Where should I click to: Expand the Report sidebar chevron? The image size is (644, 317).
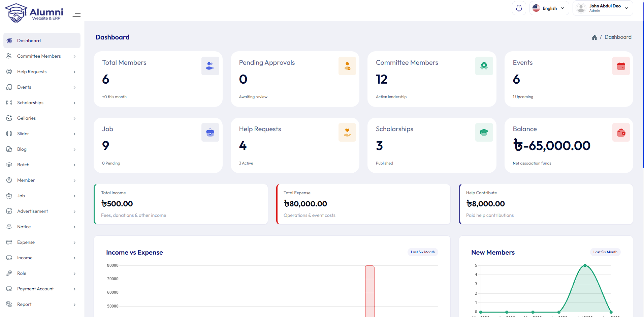(x=74, y=305)
